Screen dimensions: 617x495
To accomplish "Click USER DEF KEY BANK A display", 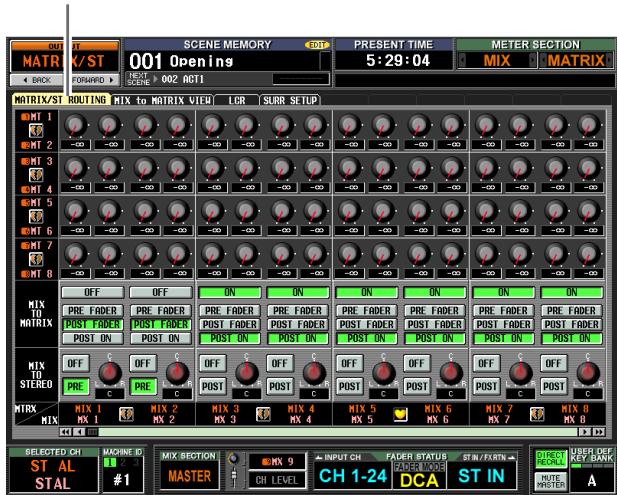I will 591,480.
